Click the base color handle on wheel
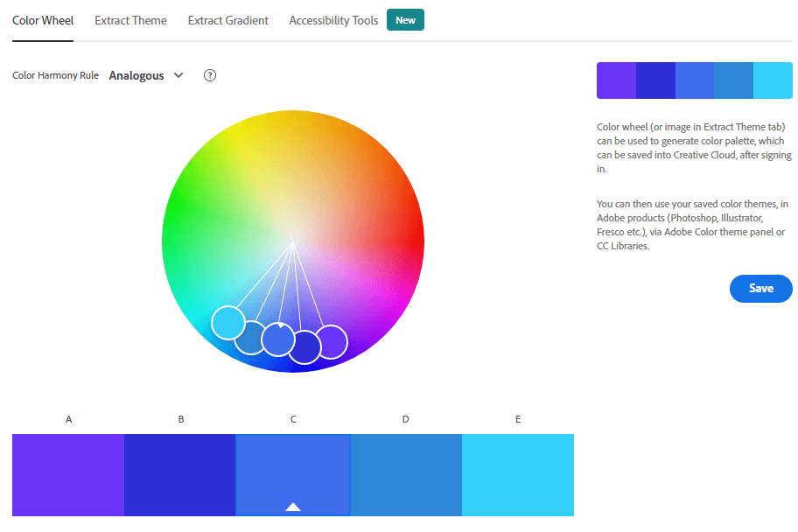 [x=278, y=339]
